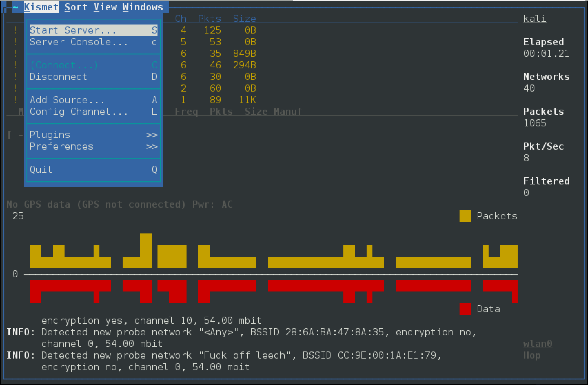Open the Kismet menu

coord(41,7)
